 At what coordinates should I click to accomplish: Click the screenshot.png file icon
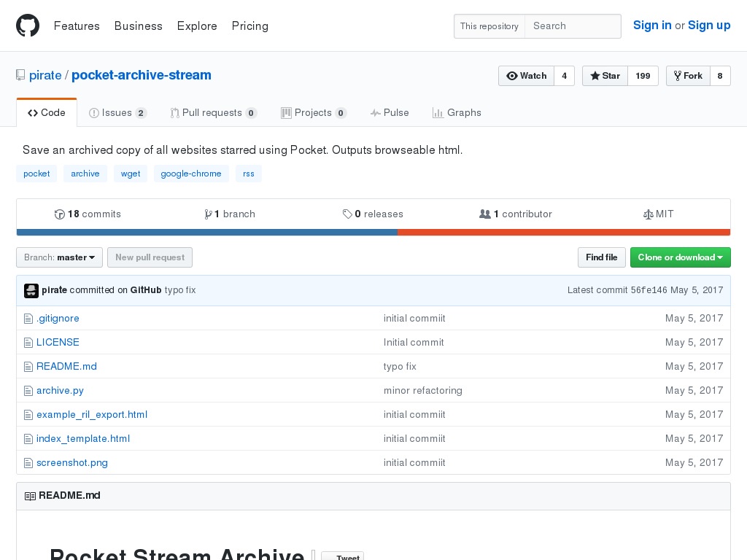coord(28,463)
